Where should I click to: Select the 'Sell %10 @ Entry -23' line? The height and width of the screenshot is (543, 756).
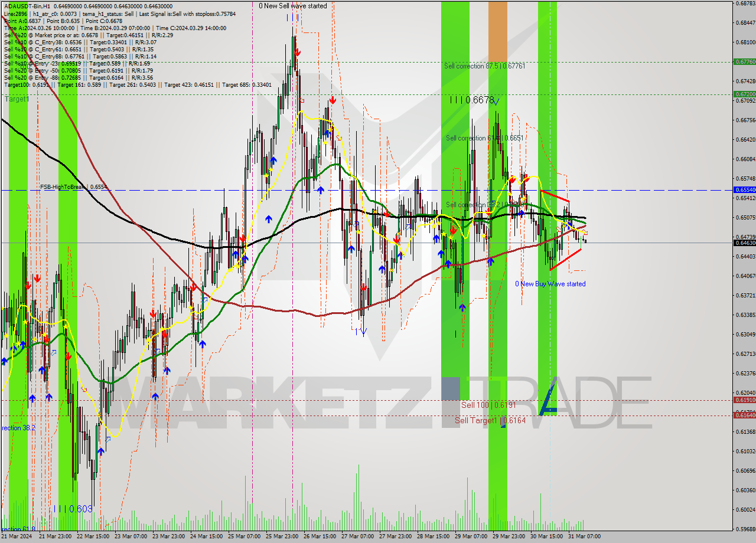coord(77,63)
